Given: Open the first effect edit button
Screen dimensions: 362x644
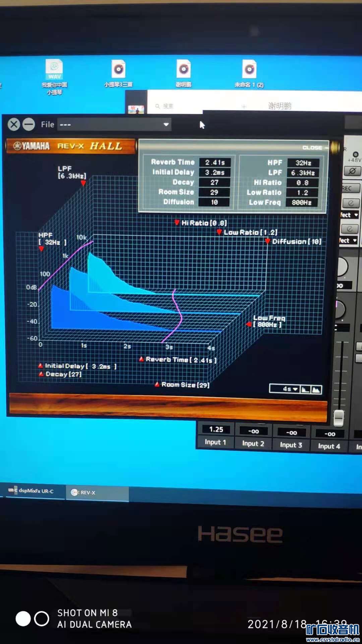Looking at the screenshot, I should point(351,203).
